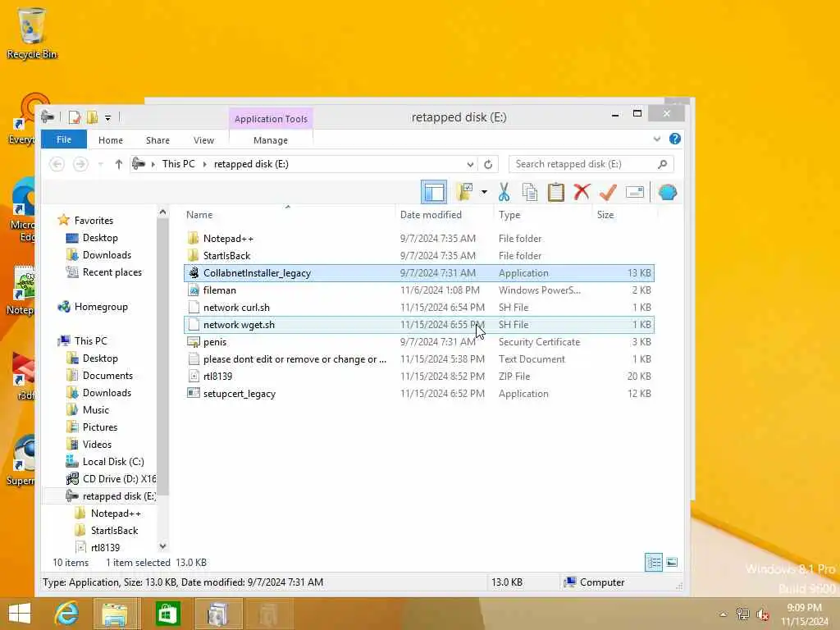Open the Windows Start button
Viewport: 840px width, 630px height.
tap(20, 614)
